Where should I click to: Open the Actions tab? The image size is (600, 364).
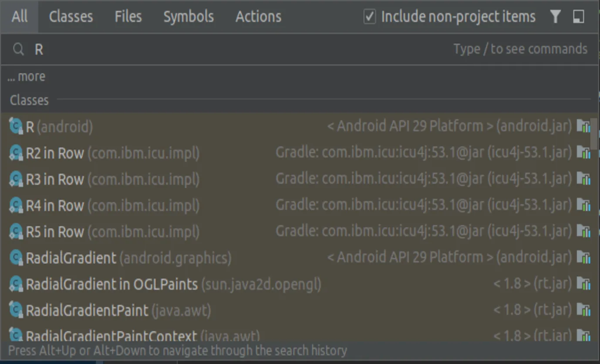(258, 17)
